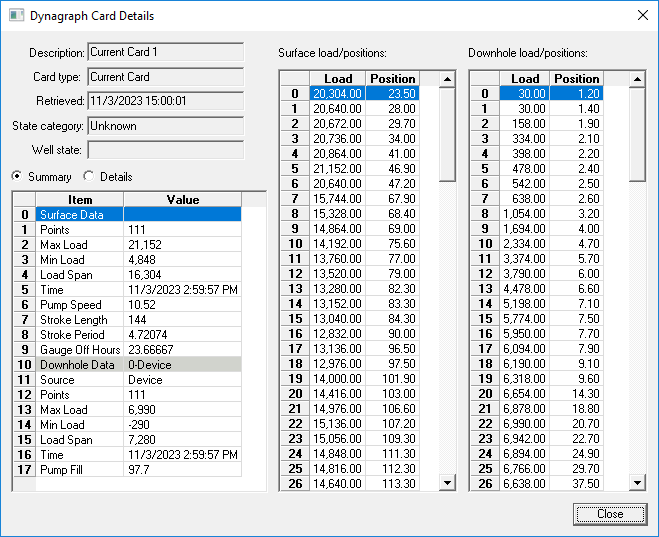Click the Position column header in the Downhole table

[x=577, y=79]
